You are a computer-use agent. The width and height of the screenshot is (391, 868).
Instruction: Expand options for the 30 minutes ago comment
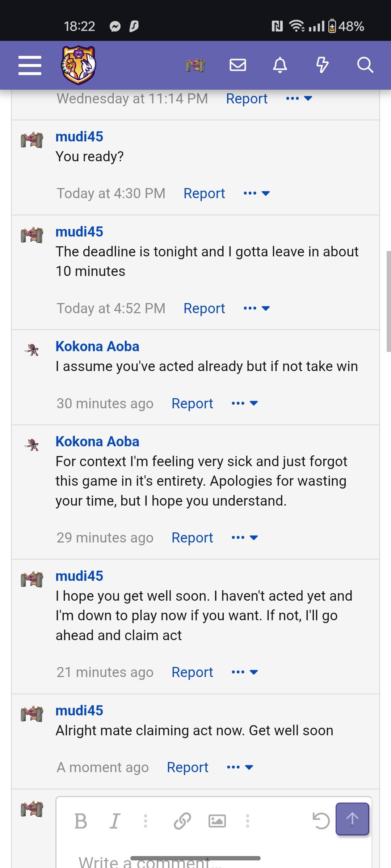click(245, 403)
